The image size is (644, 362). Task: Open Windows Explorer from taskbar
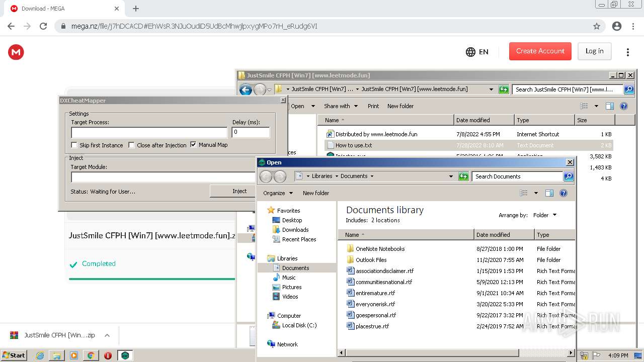(x=57, y=355)
